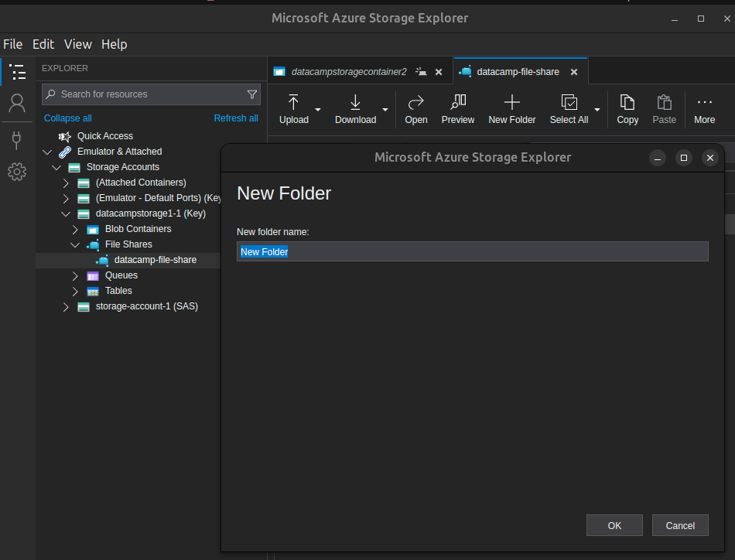Viewport: 735px width, 560px height.
Task: Expand the storage-account-1 (SAS) node
Action: pyautogui.click(x=66, y=306)
